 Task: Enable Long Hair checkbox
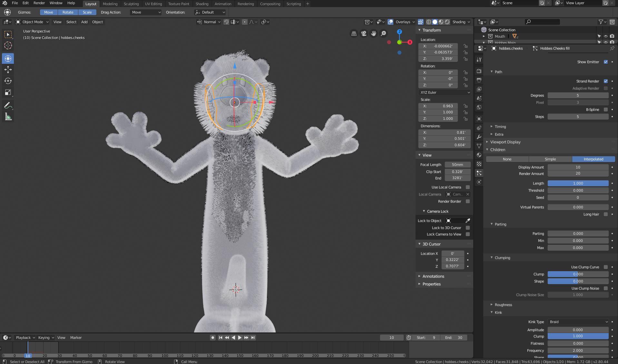pyautogui.click(x=606, y=214)
